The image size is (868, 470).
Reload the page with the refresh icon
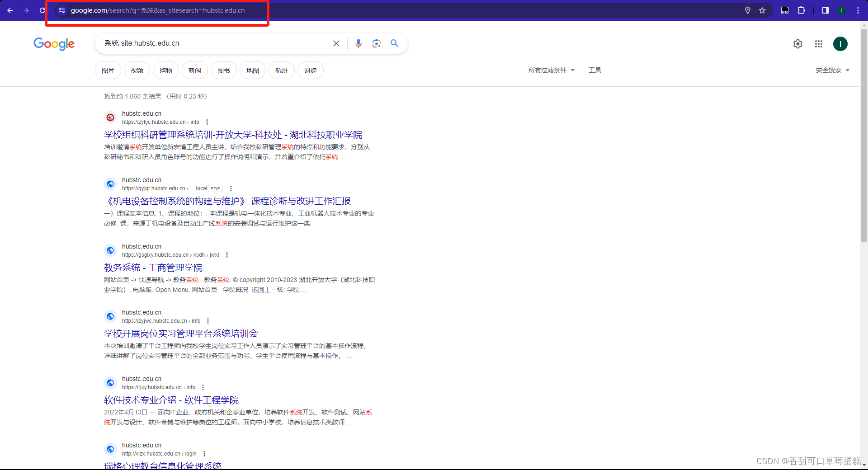(42, 10)
